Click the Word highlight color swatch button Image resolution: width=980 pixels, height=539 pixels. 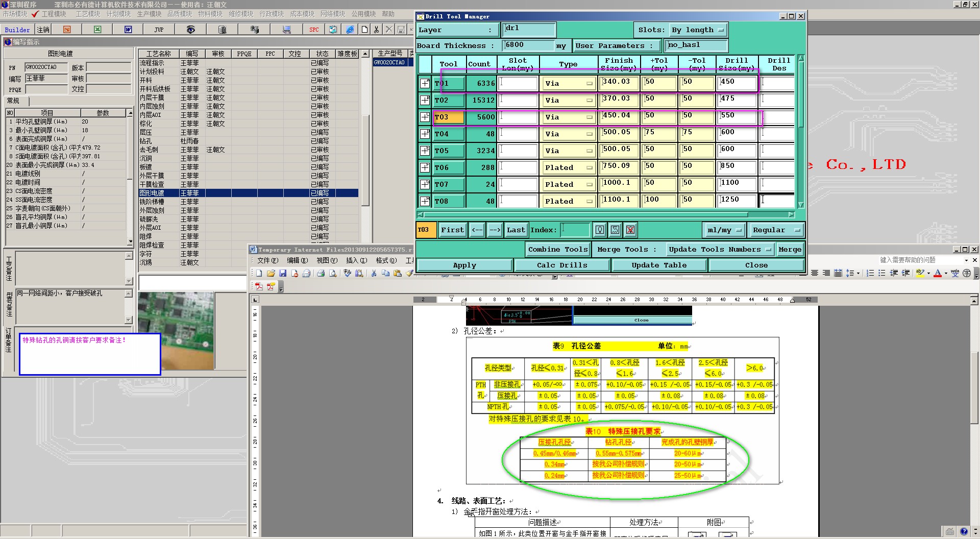920,273
